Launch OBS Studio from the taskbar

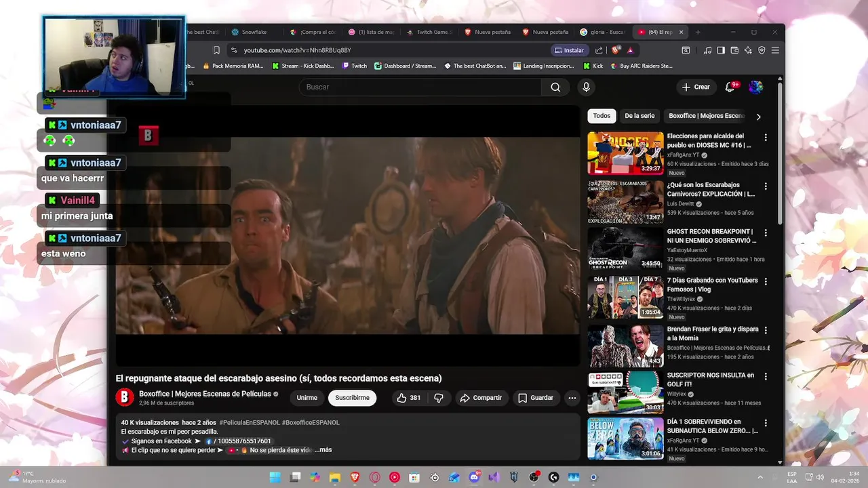click(534, 477)
